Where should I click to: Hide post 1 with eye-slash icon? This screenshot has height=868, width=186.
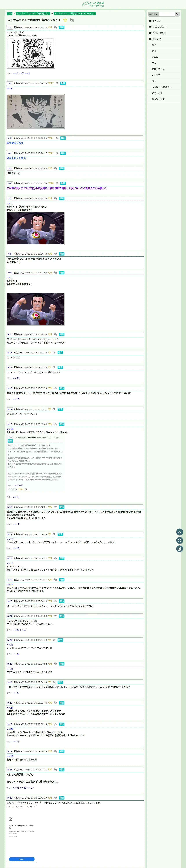point(56,28)
